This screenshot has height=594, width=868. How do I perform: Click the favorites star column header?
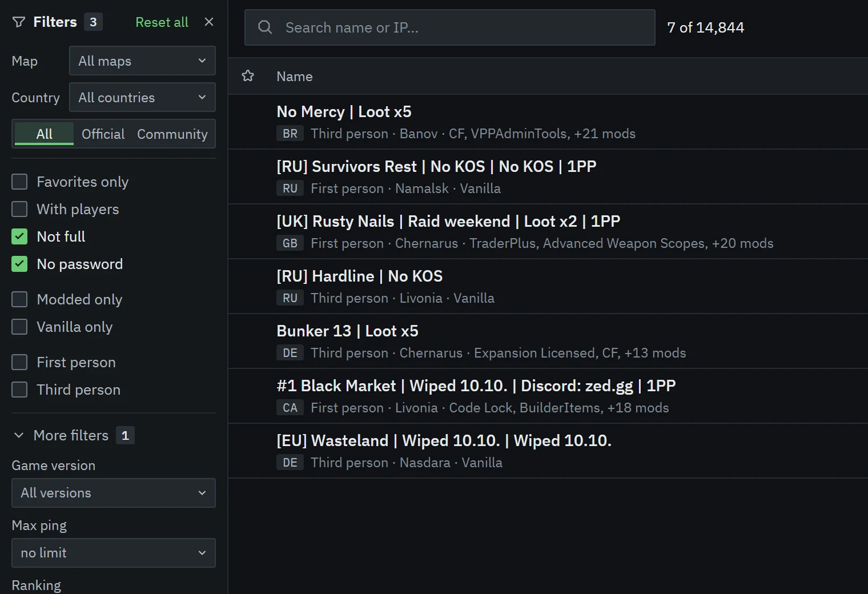point(248,76)
